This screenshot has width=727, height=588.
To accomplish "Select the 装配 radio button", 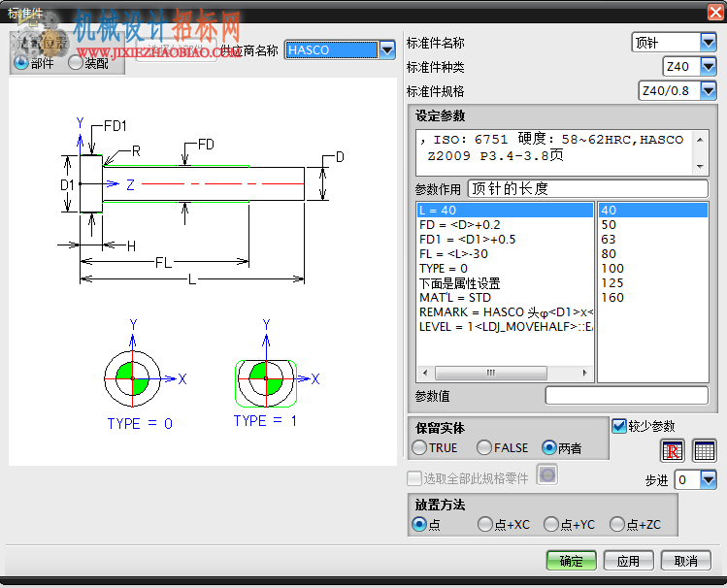I will click(x=75, y=62).
